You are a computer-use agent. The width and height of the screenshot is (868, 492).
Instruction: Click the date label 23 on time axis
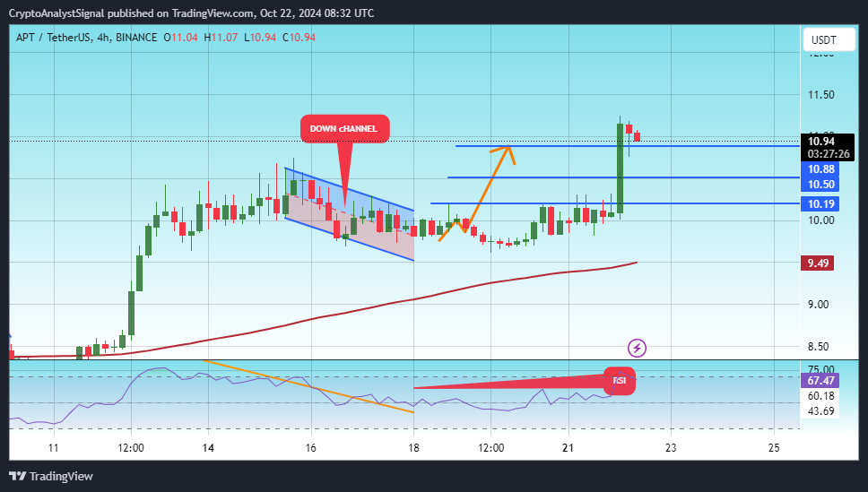pos(671,448)
